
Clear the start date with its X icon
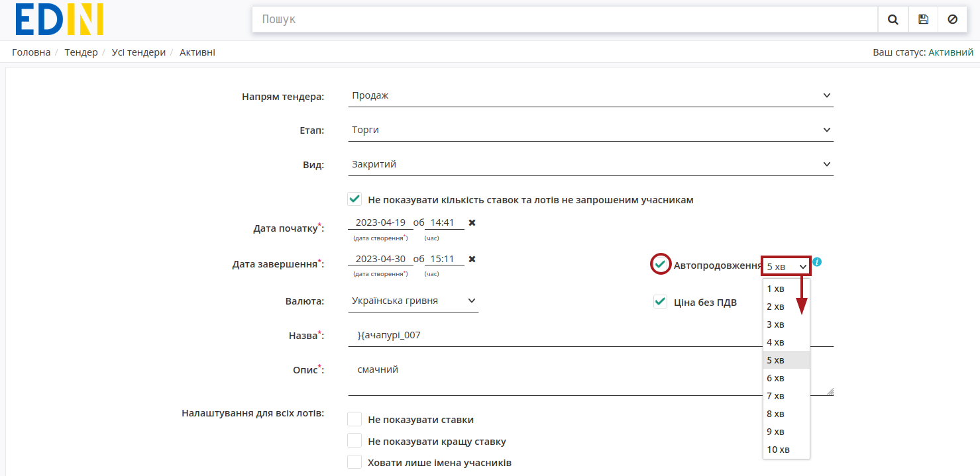472,222
